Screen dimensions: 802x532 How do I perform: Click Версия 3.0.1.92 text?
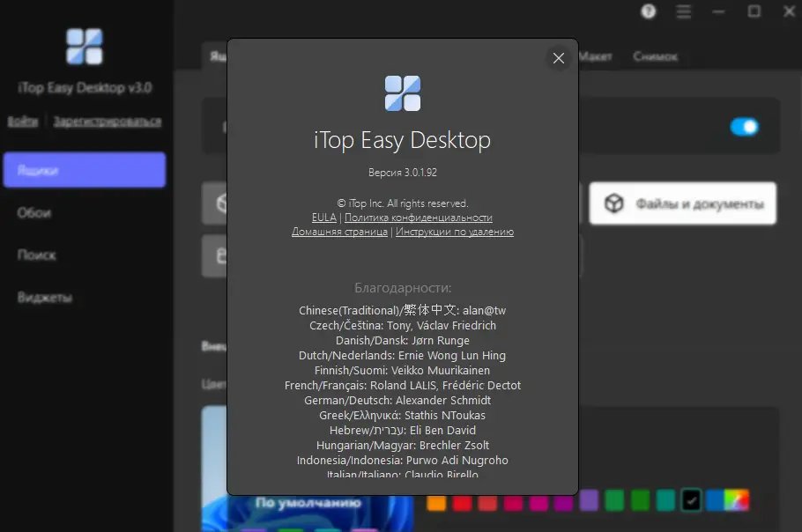(x=403, y=173)
